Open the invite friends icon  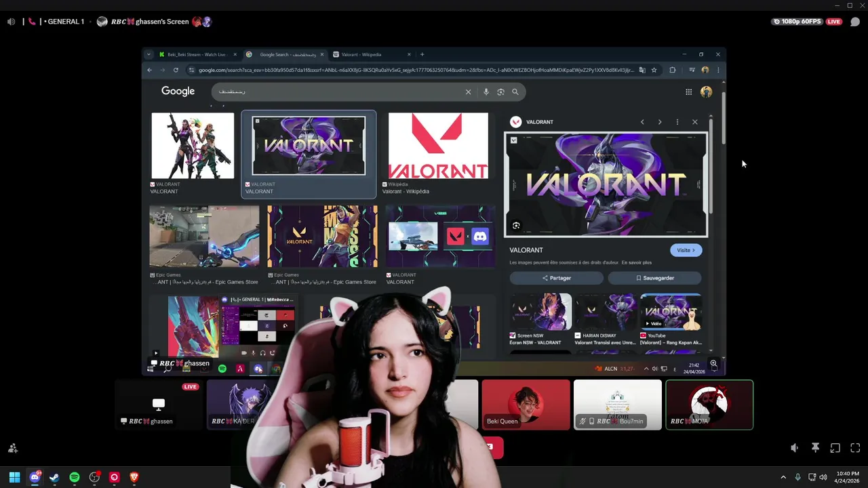click(x=12, y=448)
